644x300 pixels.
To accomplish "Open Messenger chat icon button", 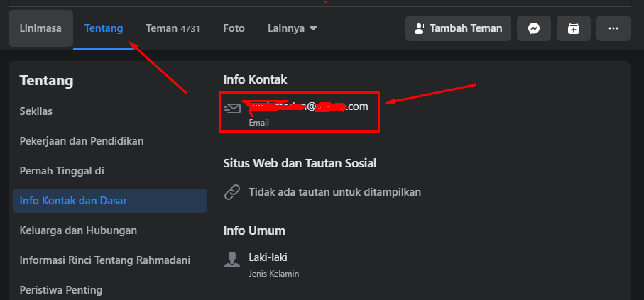I will [x=534, y=28].
